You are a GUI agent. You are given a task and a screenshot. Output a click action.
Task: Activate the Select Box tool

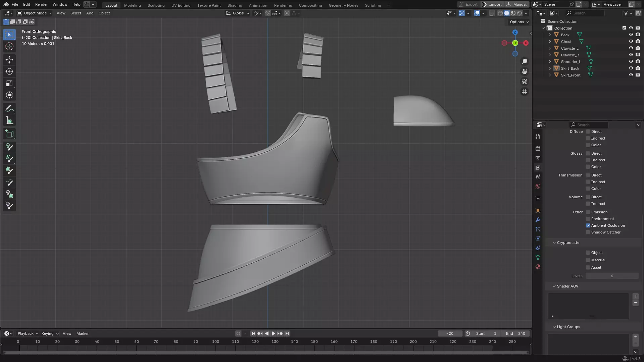[x=9, y=35]
